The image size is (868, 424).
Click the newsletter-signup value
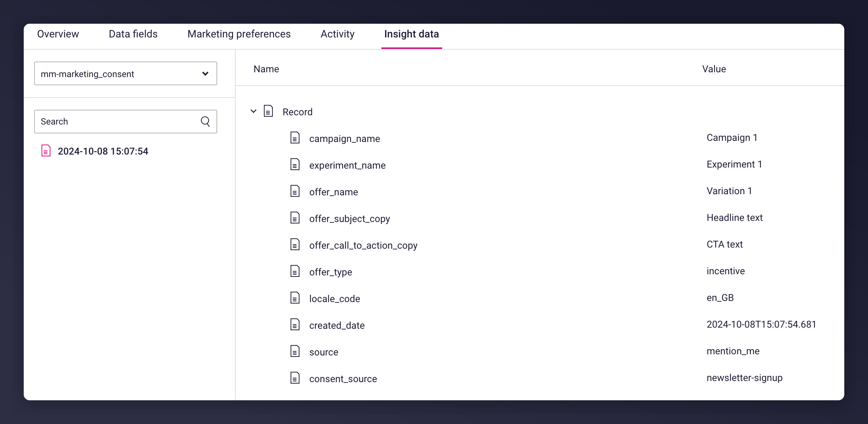pyautogui.click(x=745, y=378)
